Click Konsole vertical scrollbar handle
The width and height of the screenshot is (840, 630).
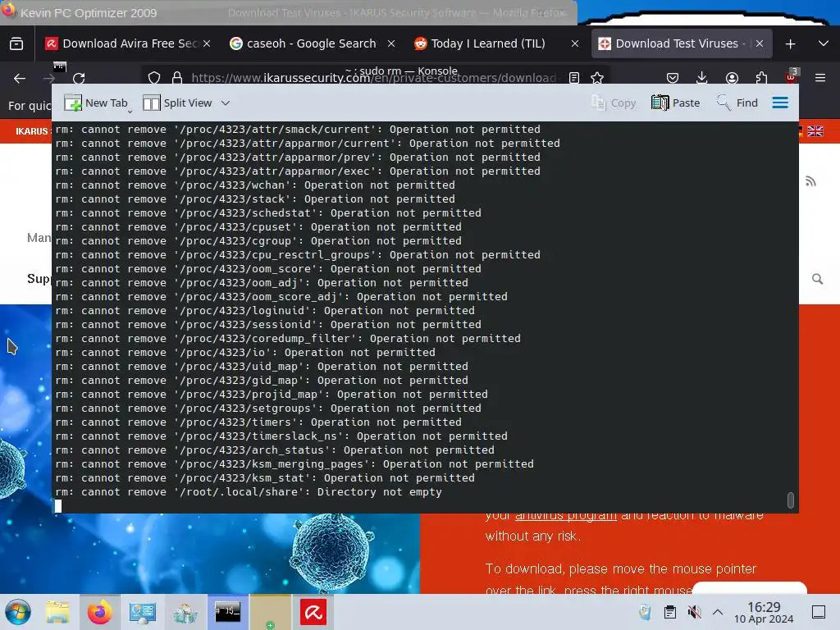[790, 500]
